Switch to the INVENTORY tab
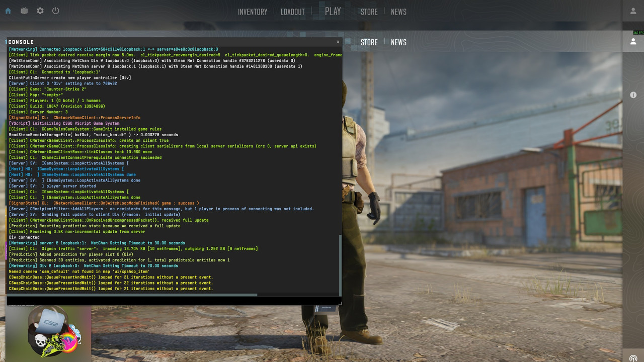Image resolution: width=644 pixels, height=362 pixels. click(253, 12)
